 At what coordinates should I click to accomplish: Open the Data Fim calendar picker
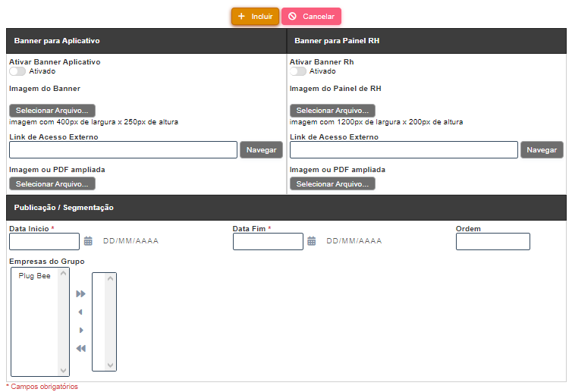click(312, 241)
